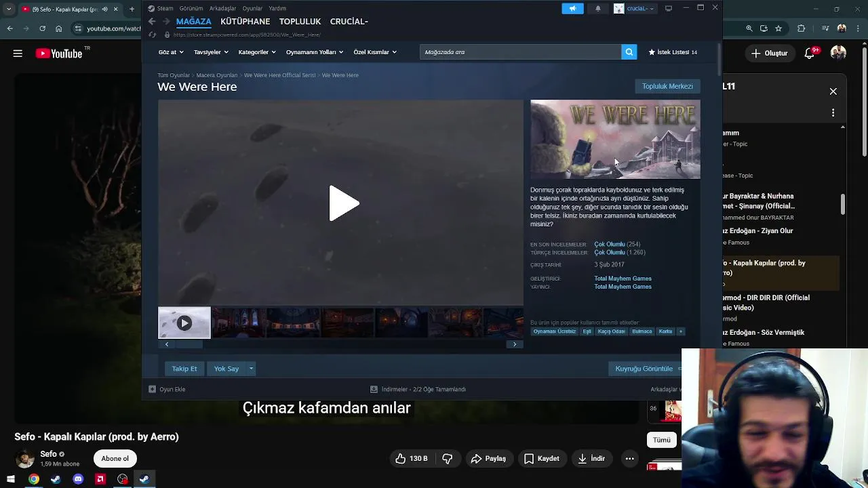Open a new Chrome tab
Screen dimensions: 868x488
[x=132, y=9]
